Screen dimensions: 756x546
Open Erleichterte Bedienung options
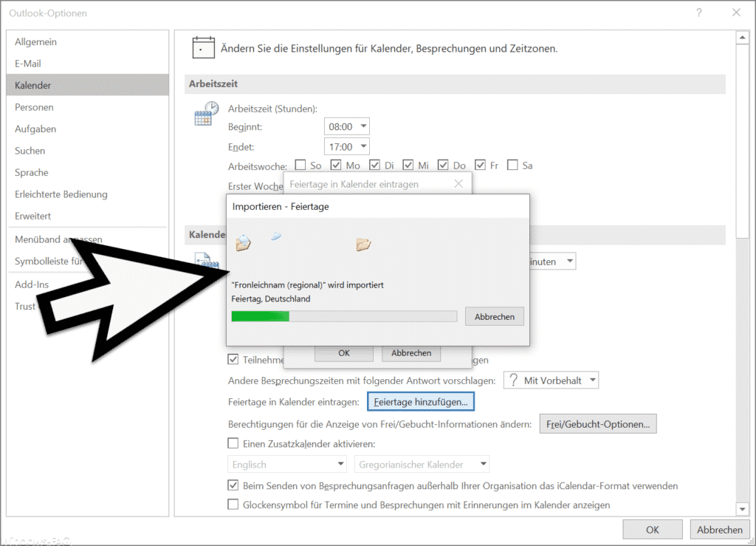point(87,194)
